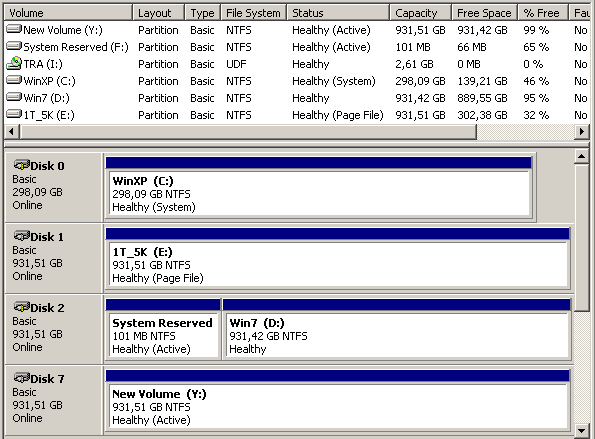Image resolution: width=595 pixels, height=439 pixels.
Task: Click the Disk 0 hard disk icon
Action: (22, 165)
